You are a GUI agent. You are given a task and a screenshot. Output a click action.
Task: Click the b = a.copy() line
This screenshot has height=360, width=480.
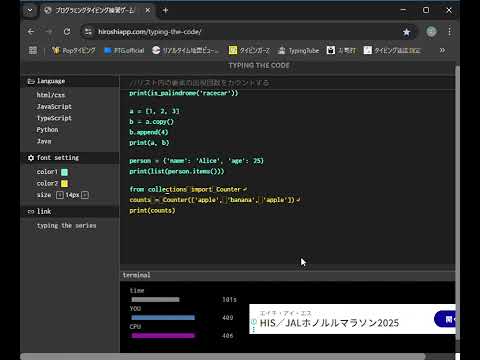click(x=151, y=122)
